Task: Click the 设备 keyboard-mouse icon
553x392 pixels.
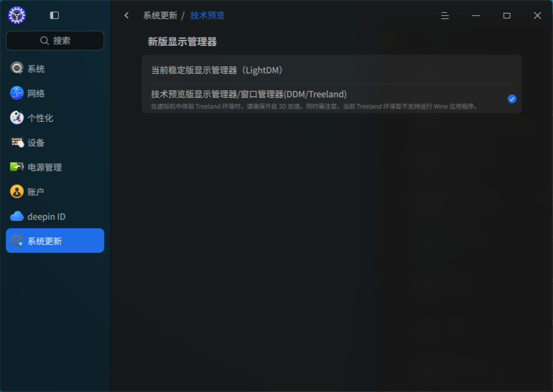Action: pos(17,143)
